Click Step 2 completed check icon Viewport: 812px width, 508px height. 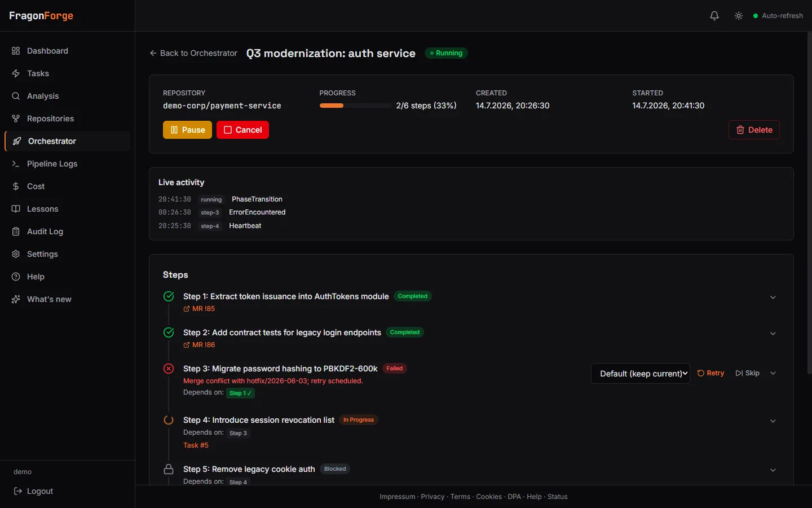pos(169,332)
